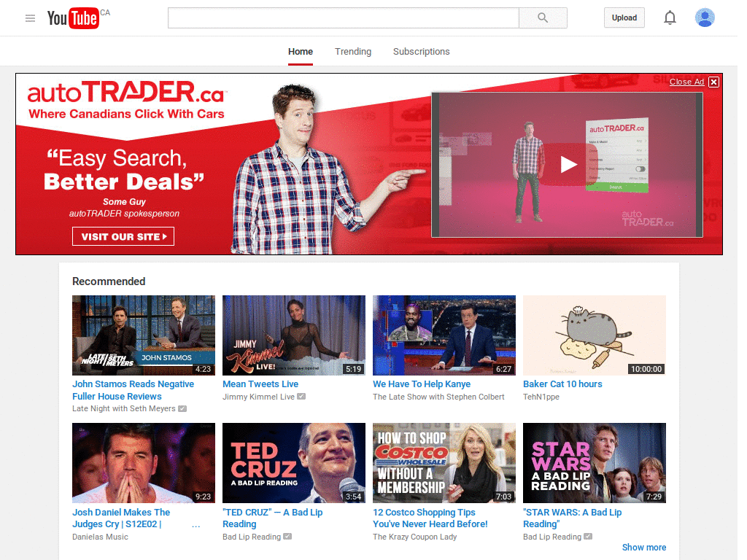Click "TED CRUZ" — A Bad Lip Reading title
The image size is (747, 560).
click(x=273, y=518)
